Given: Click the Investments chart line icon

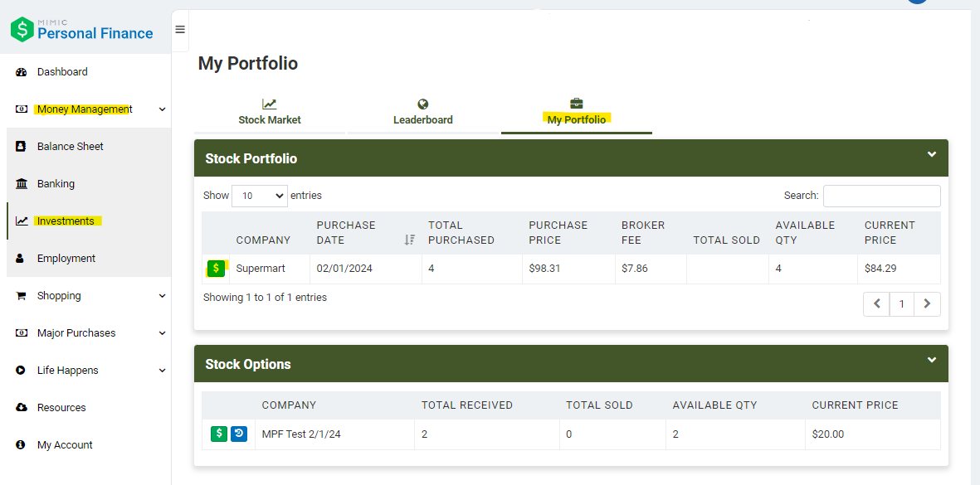Looking at the screenshot, I should (x=22, y=221).
